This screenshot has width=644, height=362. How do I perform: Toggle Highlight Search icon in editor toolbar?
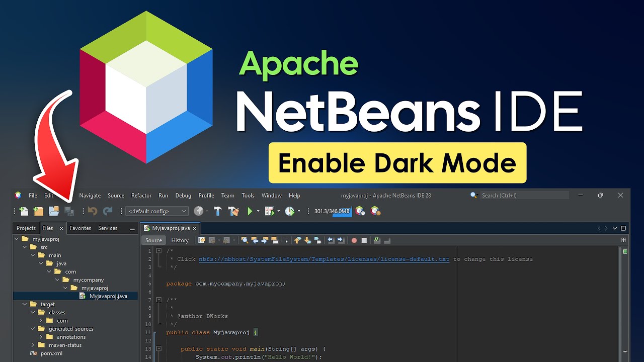(275, 240)
